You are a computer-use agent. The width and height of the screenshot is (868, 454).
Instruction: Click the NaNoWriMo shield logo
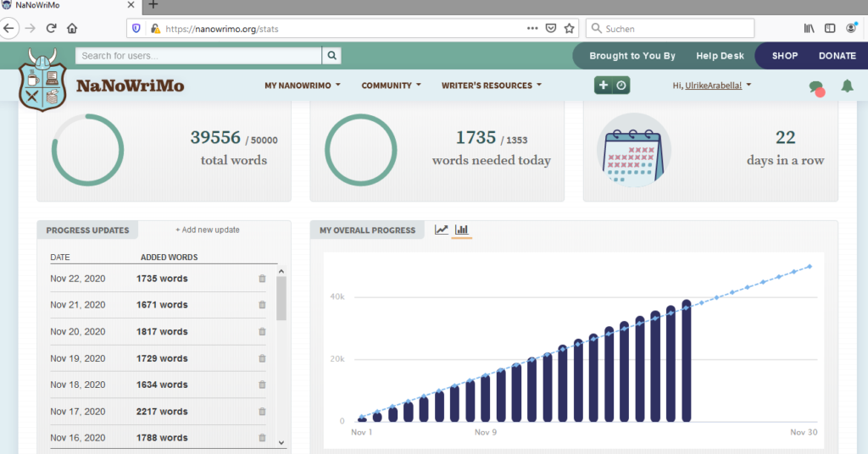click(42, 80)
